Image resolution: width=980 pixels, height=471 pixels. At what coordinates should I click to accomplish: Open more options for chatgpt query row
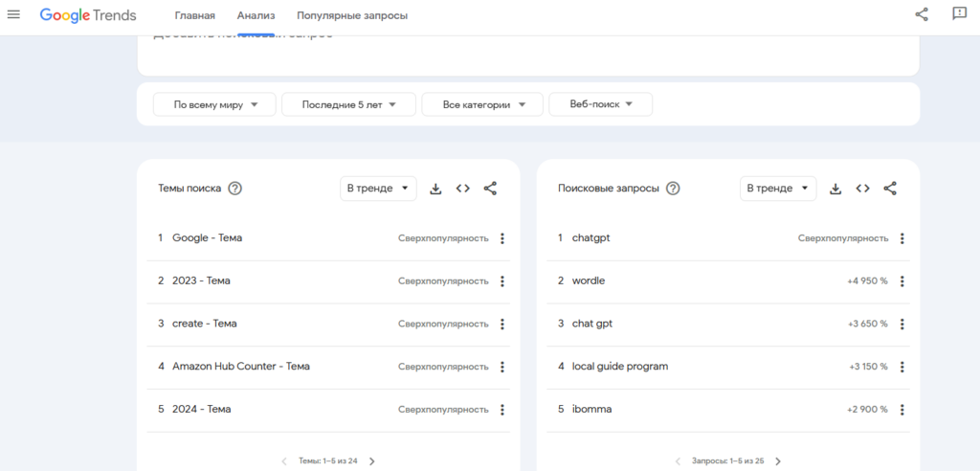[902, 238]
